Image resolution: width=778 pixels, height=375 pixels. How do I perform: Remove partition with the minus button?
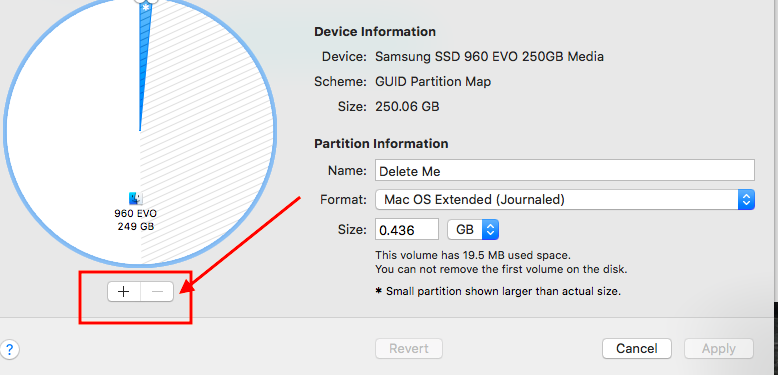(157, 292)
